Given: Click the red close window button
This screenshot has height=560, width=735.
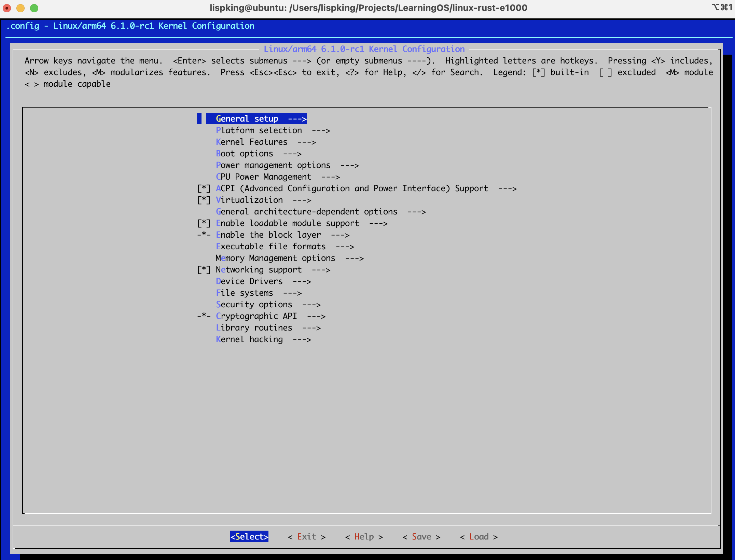Looking at the screenshot, I should (x=7, y=8).
